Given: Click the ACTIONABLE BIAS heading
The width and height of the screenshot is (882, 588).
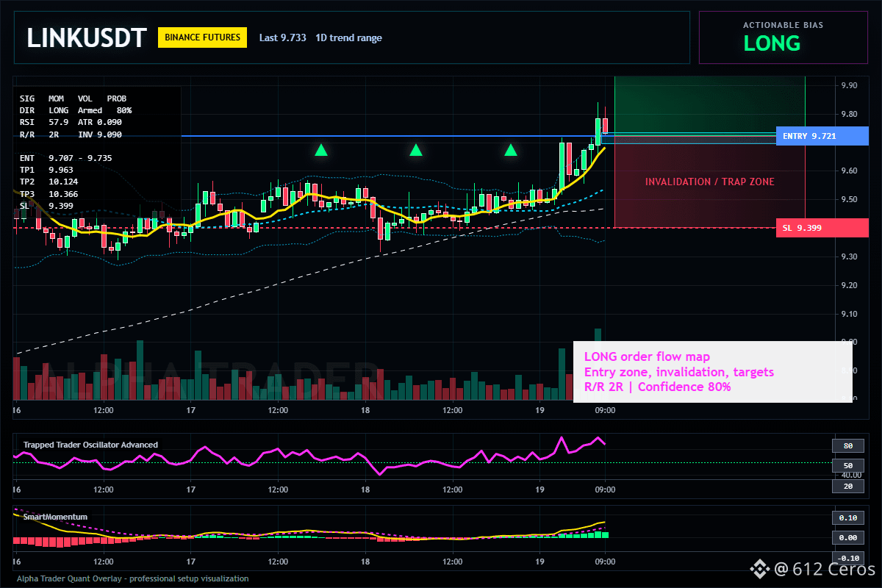Looking at the screenshot, I should point(783,25).
